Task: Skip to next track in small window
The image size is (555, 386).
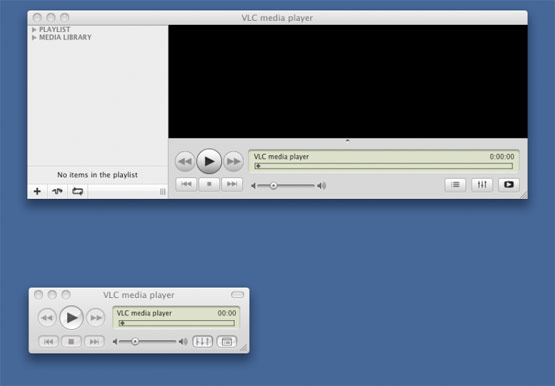Action: (x=94, y=341)
